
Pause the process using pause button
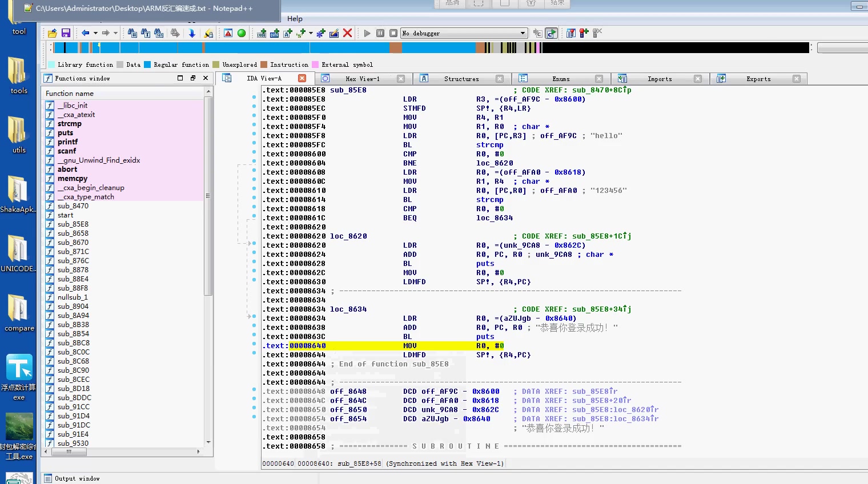coord(380,34)
